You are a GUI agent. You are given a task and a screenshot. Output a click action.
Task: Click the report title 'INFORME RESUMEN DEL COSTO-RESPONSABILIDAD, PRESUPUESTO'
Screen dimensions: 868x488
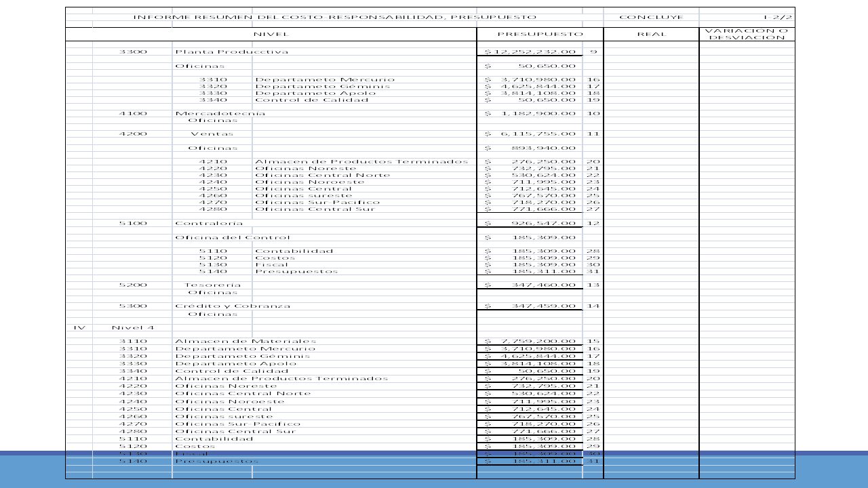(x=335, y=17)
